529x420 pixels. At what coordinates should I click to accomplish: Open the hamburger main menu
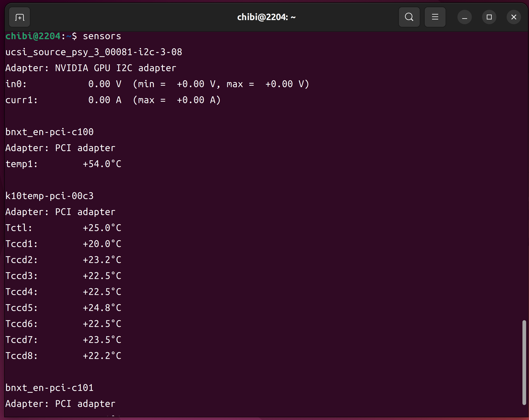[435, 17]
